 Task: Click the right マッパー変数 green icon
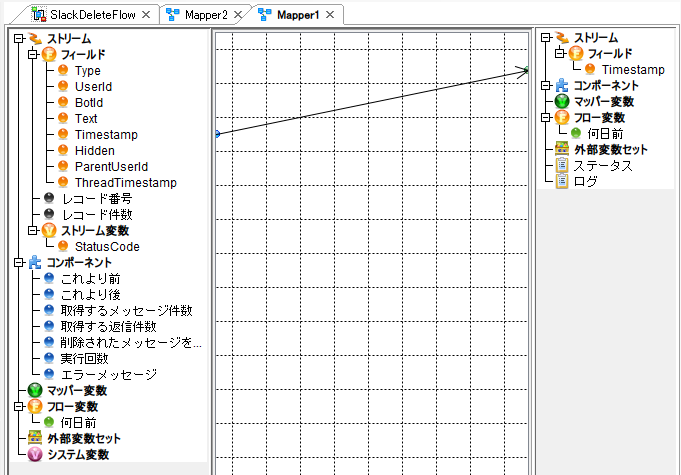point(562,102)
